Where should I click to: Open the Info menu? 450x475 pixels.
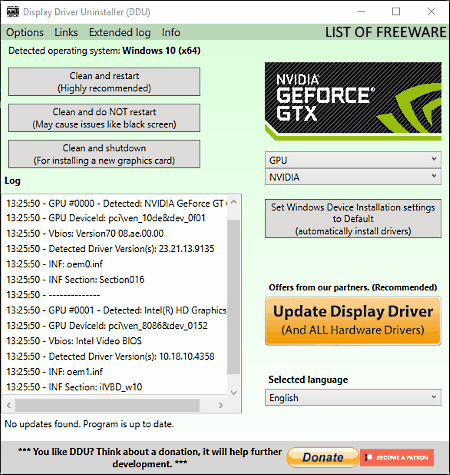click(171, 32)
